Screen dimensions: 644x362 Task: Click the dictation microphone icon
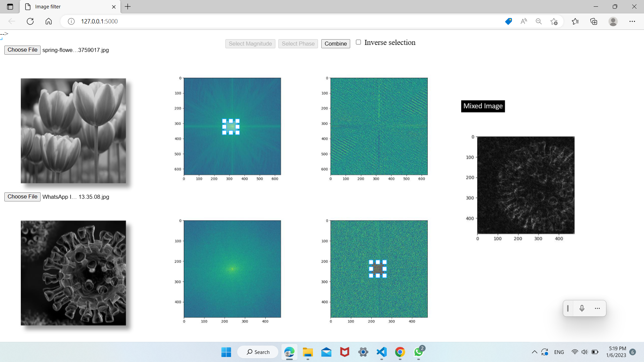(582, 308)
